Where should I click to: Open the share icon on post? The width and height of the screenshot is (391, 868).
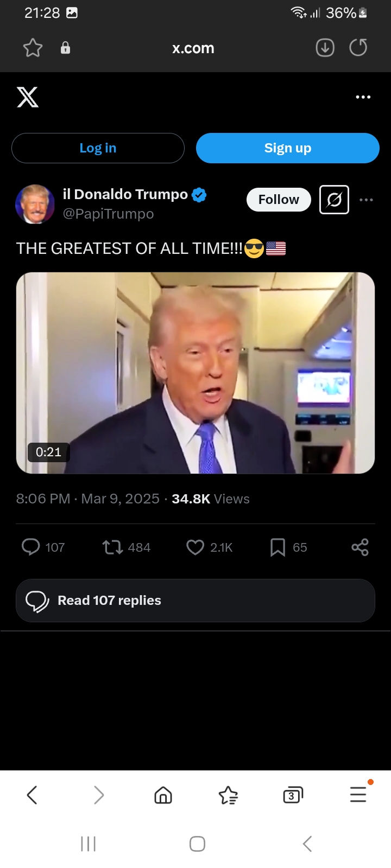(x=360, y=547)
